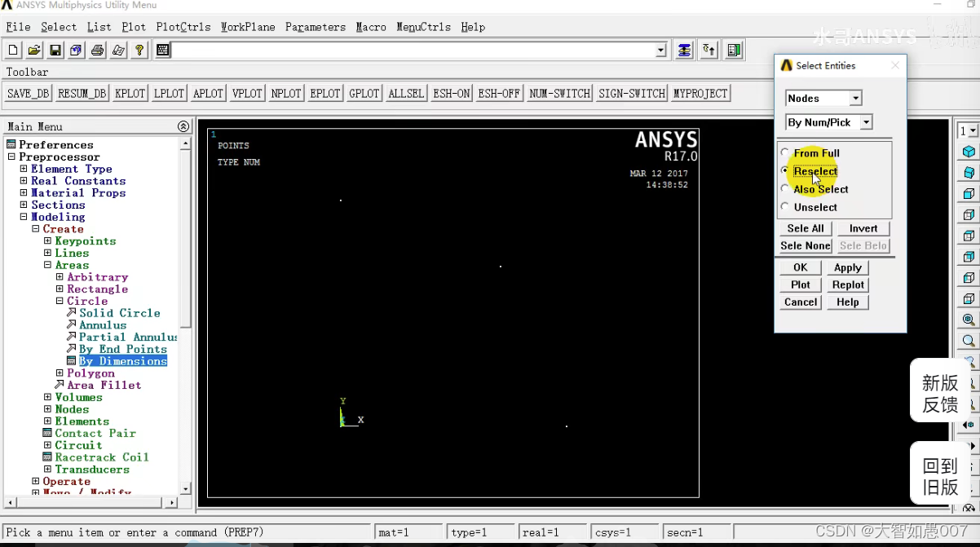
Task: Click the printer Image Capture icon
Action: [98, 51]
